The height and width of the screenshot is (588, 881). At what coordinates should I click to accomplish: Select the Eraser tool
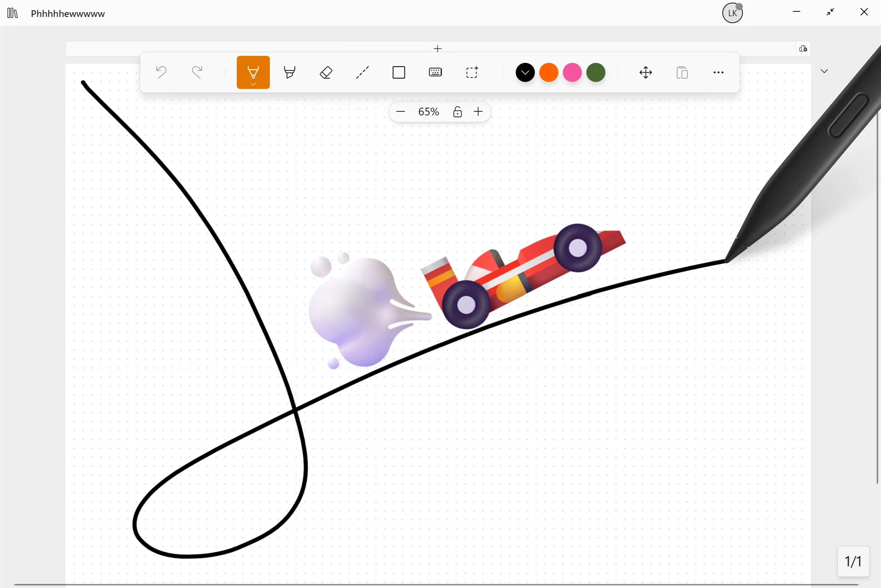326,72
